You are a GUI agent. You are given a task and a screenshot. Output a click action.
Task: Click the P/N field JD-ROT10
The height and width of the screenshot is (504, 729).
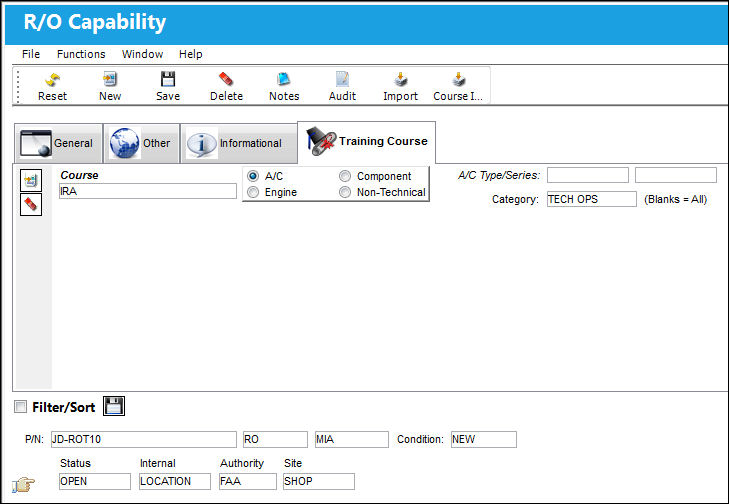point(144,439)
